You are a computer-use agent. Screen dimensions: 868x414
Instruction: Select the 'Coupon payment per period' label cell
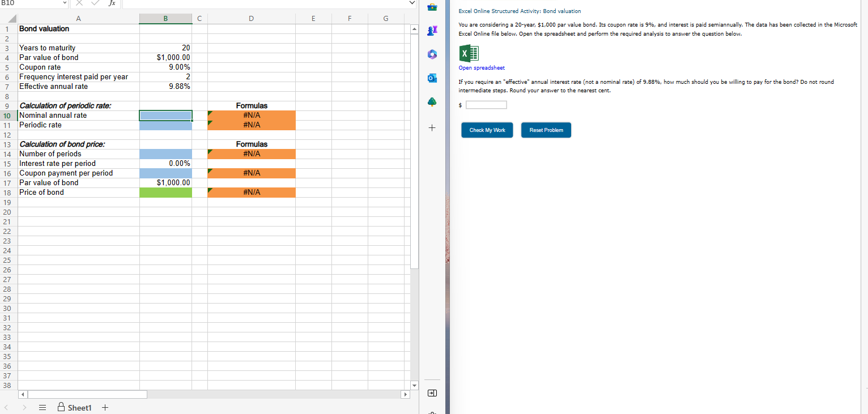[x=78, y=173]
